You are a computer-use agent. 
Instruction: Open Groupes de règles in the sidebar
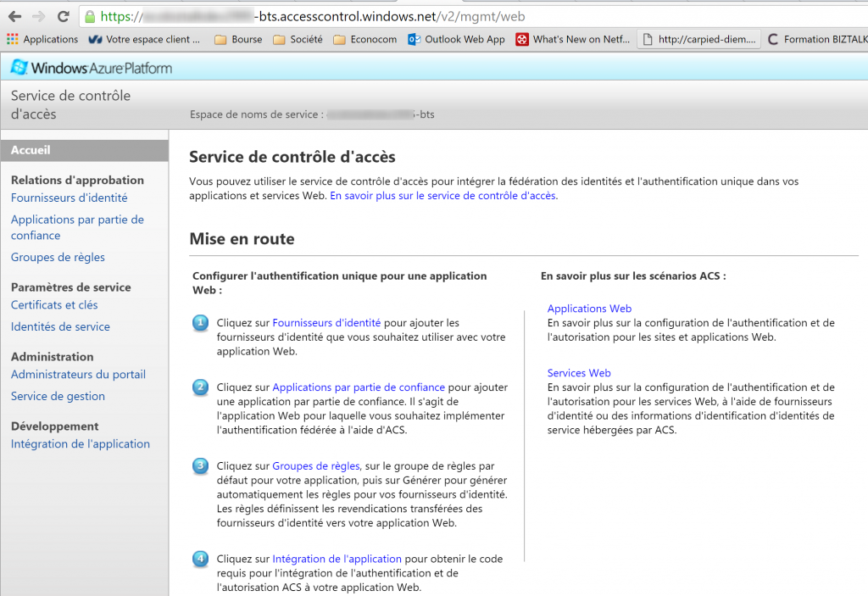58,257
